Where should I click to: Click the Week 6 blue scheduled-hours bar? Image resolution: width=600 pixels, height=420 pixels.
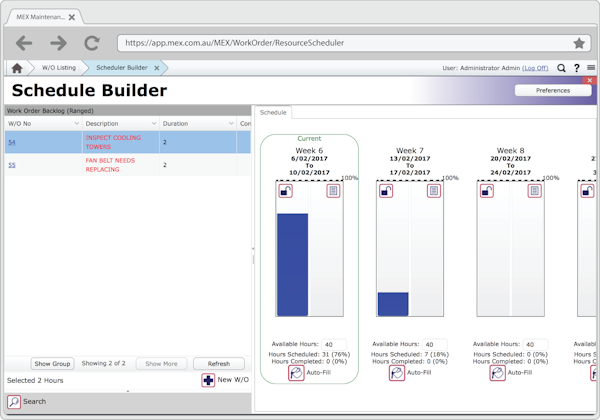(292, 265)
